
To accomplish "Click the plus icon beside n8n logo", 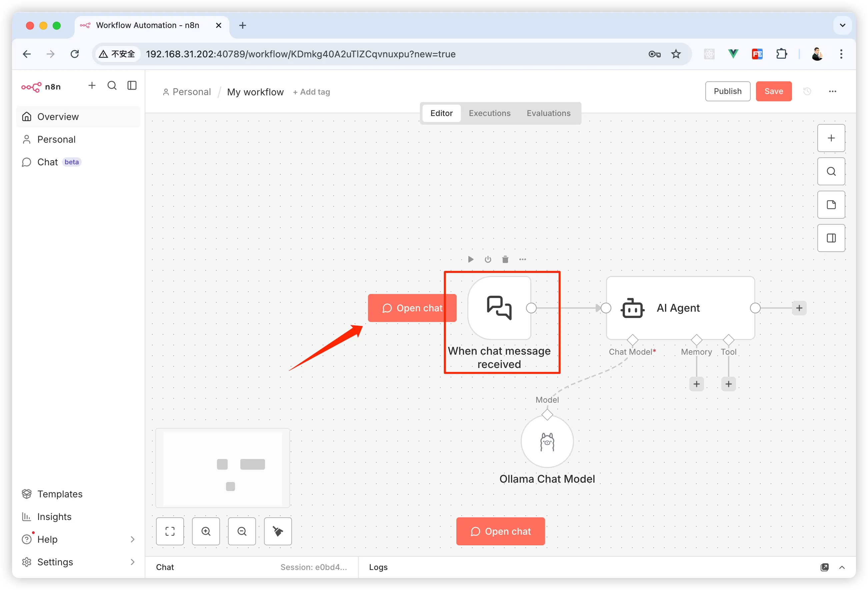I will tap(92, 86).
